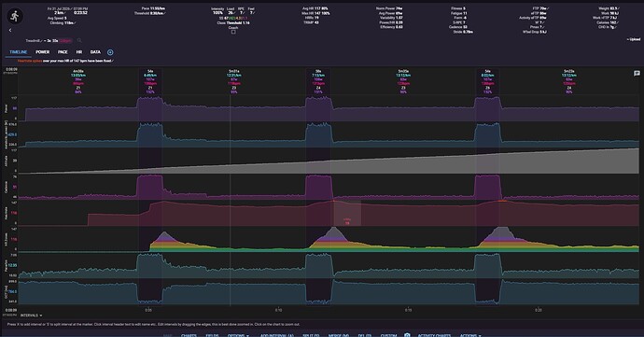
Task: Click the CUSTOM button
Action: click(x=388, y=335)
